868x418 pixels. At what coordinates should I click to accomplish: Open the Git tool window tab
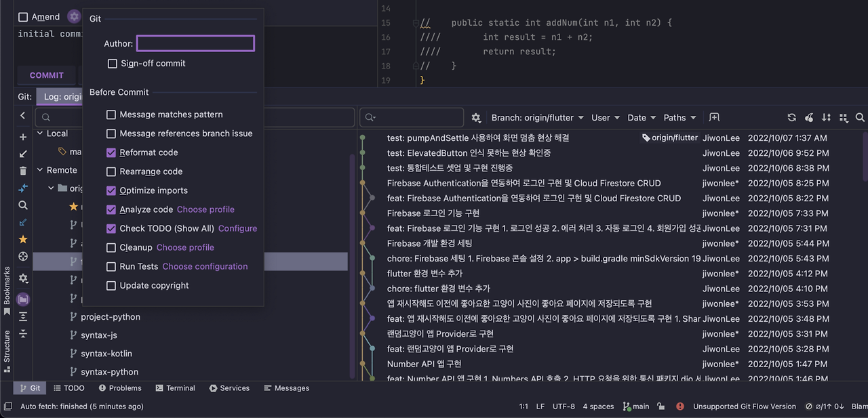[30, 388]
